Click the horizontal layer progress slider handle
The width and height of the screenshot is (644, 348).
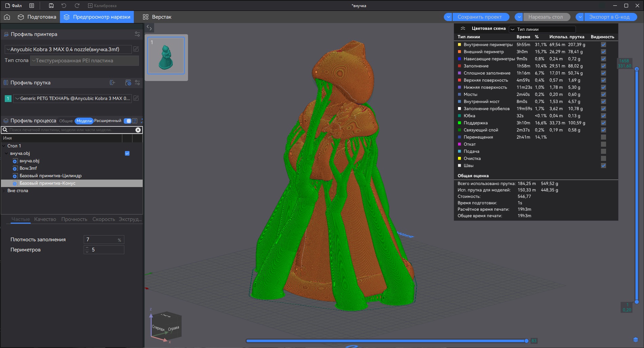pos(526,341)
